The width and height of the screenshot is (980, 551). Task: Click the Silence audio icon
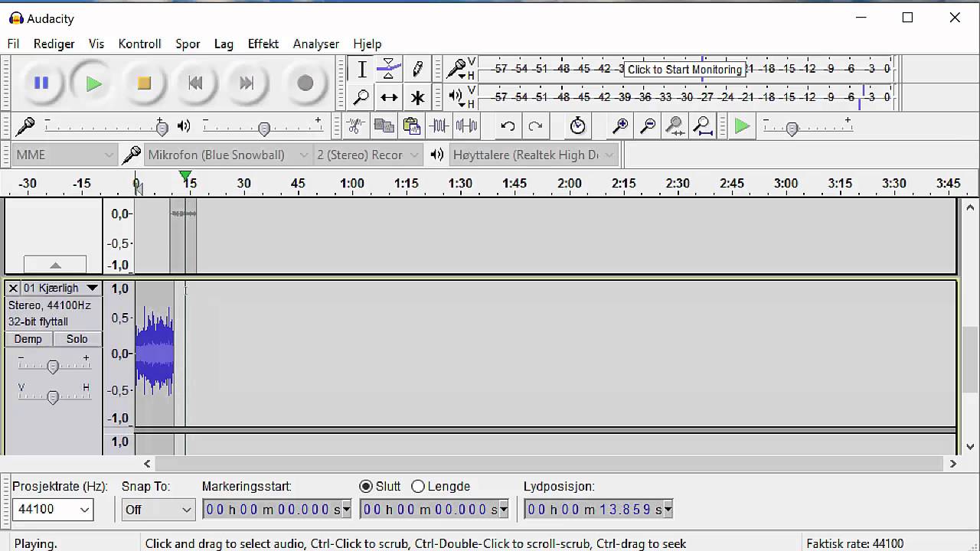(466, 126)
